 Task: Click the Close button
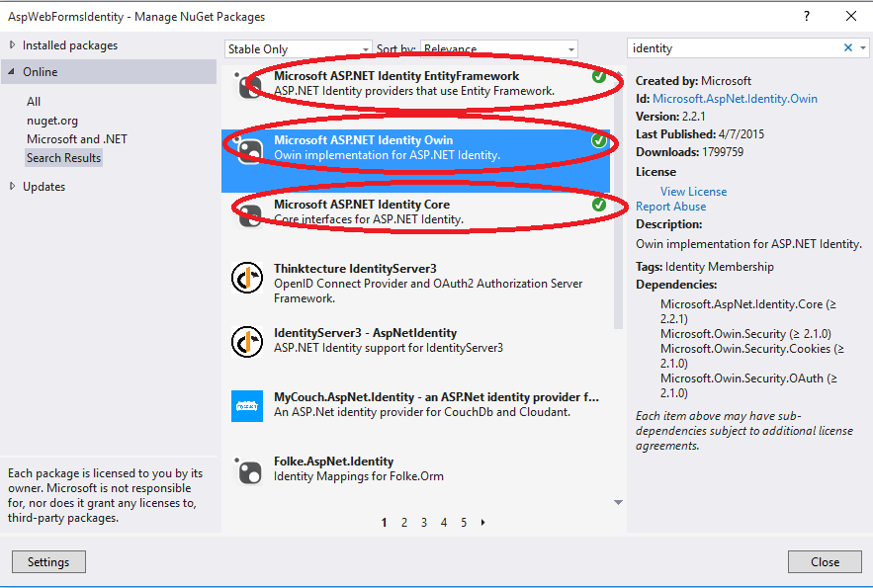click(x=826, y=562)
